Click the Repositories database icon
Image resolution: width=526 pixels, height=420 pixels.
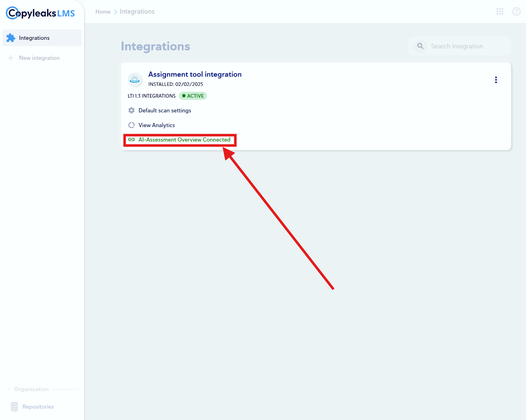(x=14, y=407)
